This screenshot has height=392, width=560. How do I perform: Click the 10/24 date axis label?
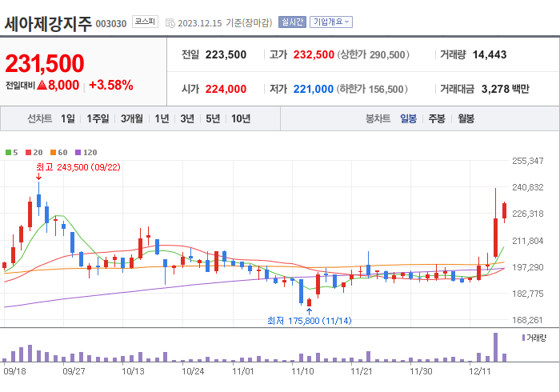(x=193, y=371)
